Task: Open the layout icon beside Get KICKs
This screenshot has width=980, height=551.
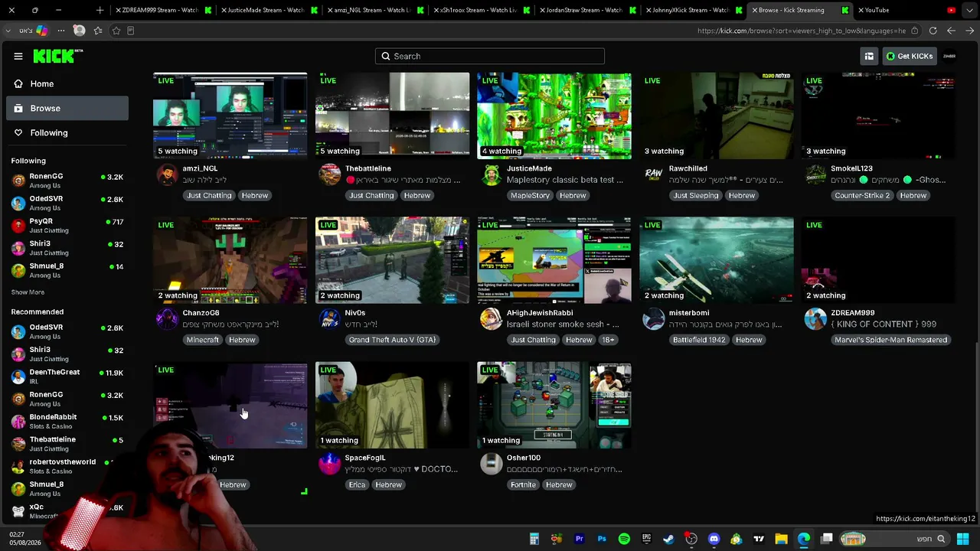Action: (869, 56)
